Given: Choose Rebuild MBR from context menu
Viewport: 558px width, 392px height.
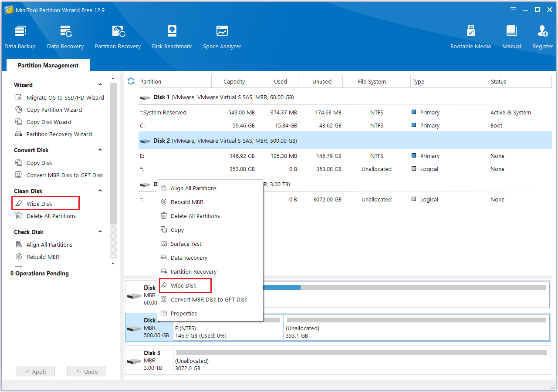Looking at the screenshot, I should (210, 202).
